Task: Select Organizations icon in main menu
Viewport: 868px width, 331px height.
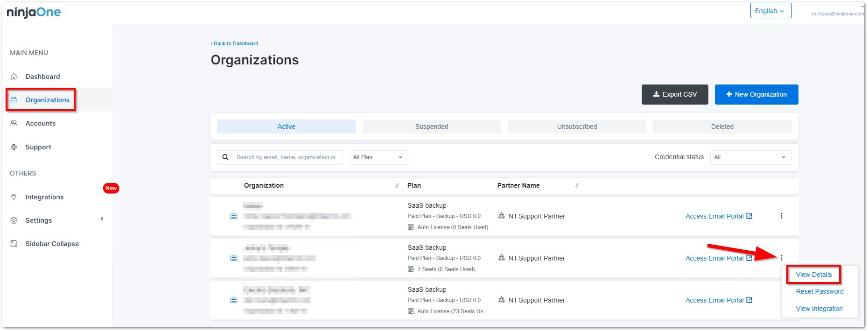Action: click(x=14, y=100)
